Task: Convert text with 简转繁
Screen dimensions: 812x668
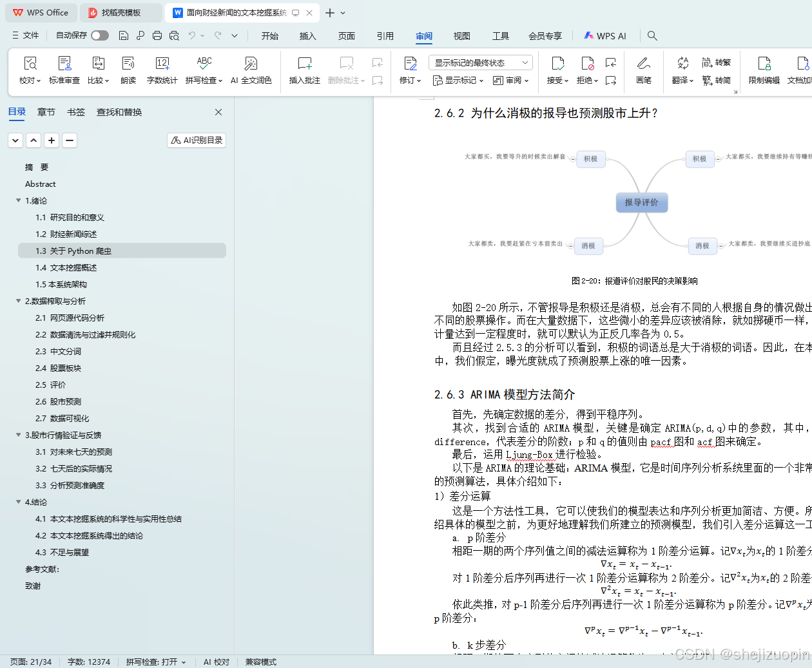Action: [x=717, y=62]
